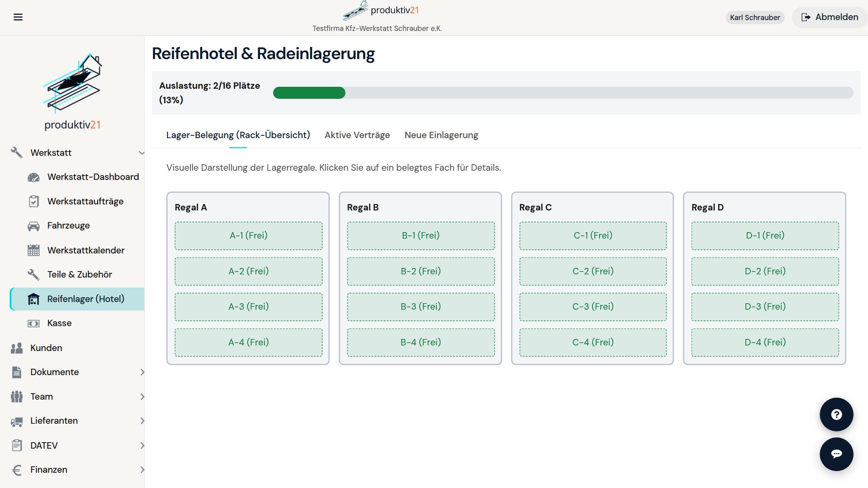
Task: Open the chat bubble button
Action: coord(836,454)
